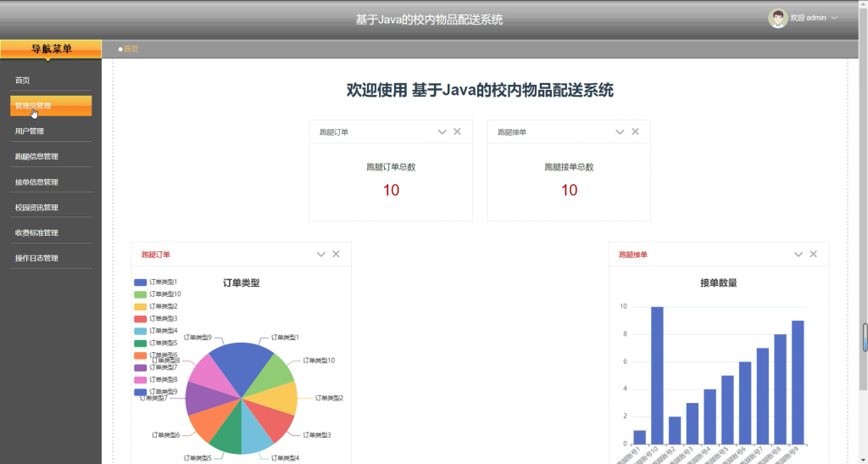This screenshot has width=868, height=464.
Task: Click the red 跑腿接单 chart panel title
Action: pyautogui.click(x=632, y=254)
